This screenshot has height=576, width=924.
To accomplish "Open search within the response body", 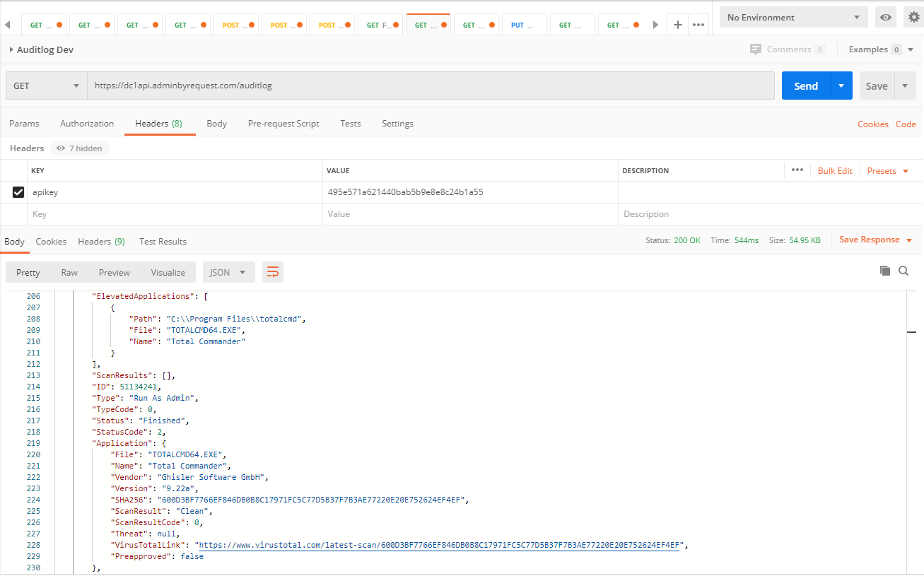I will (x=903, y=271).
